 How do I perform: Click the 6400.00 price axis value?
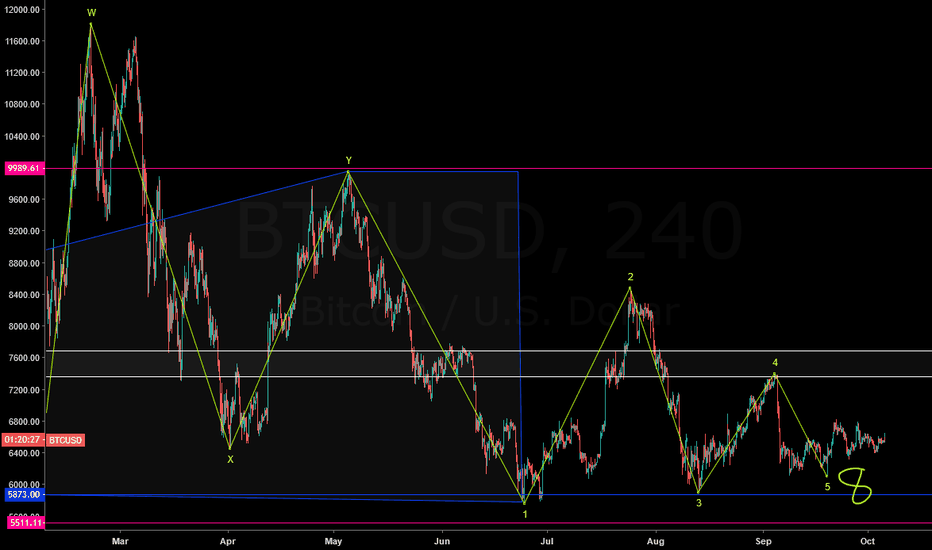coord(24,452)
